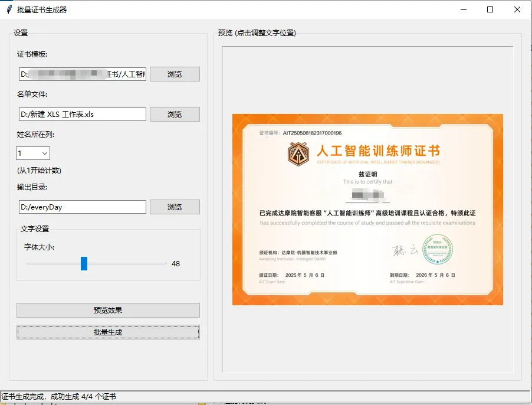Viewport: 532px width, 405px height.
Task: Maximize the 批量证书生成器 window
Action: 490,9
